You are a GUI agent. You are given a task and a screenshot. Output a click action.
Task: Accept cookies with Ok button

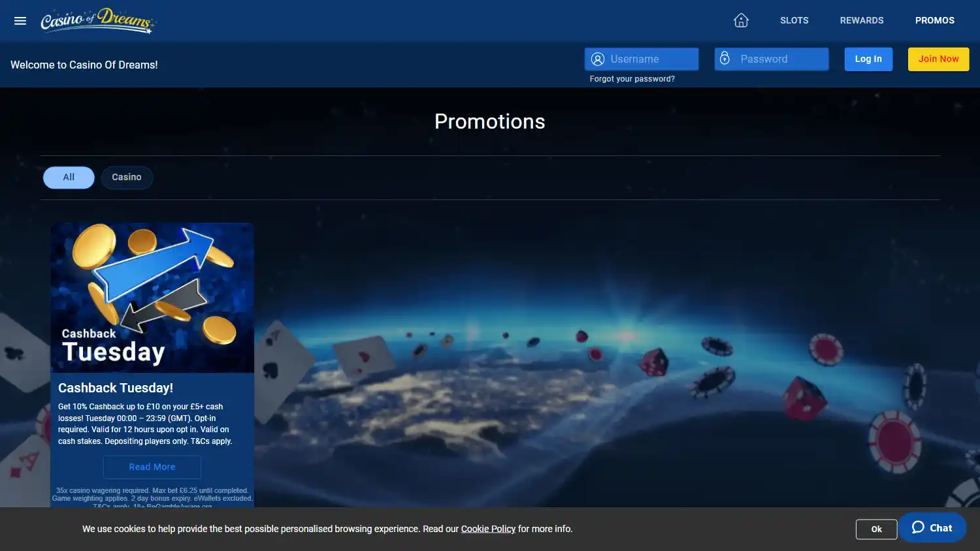(x=876, y=529)
